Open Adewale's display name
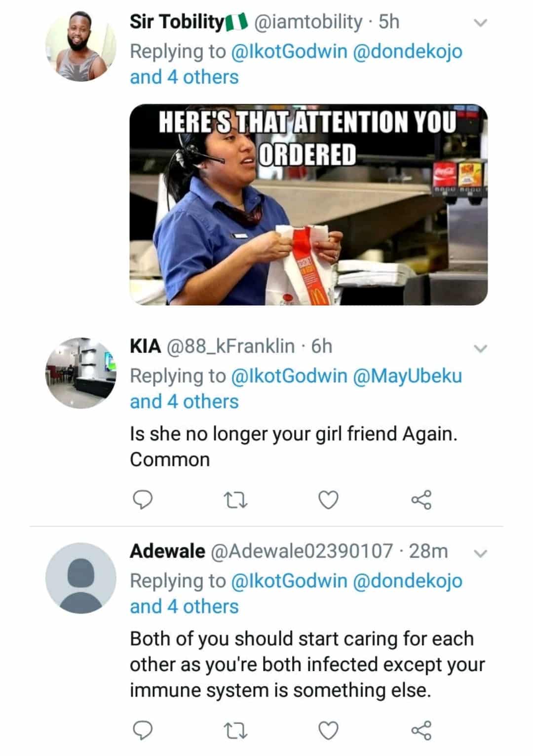 [x=167, y=551]
